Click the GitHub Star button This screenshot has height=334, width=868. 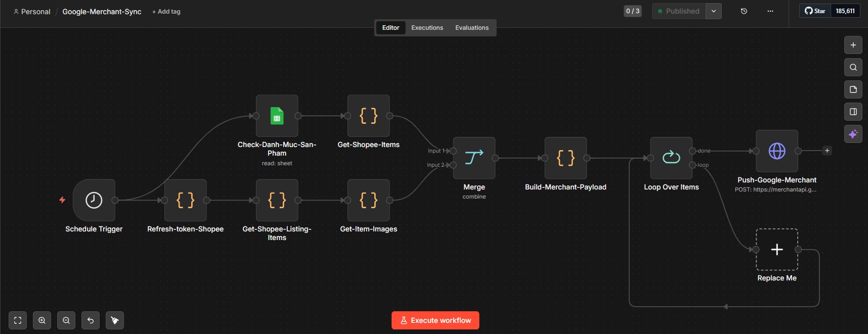point(815,11)
